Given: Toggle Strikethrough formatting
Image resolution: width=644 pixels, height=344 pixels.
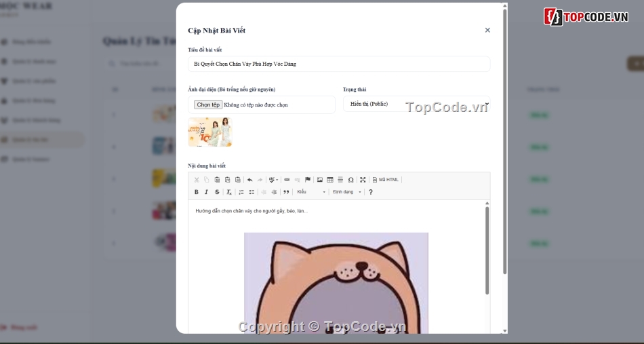Looking at the screenshot, I should (218, 192).
